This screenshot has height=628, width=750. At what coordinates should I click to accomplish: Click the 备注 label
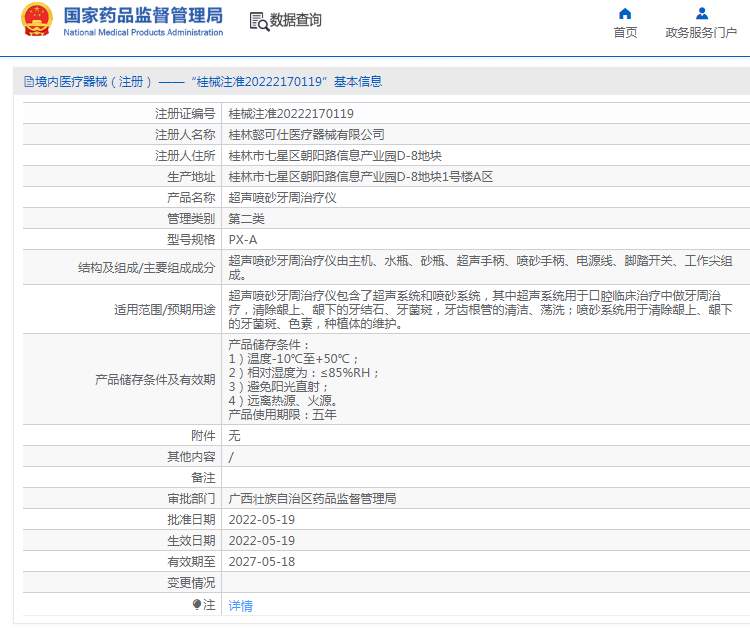point(203,478)
